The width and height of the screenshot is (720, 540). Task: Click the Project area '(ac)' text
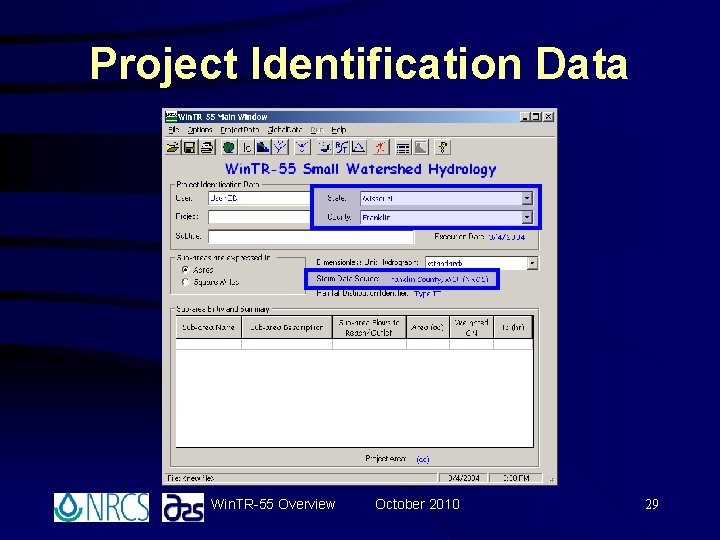click(423, 459)
